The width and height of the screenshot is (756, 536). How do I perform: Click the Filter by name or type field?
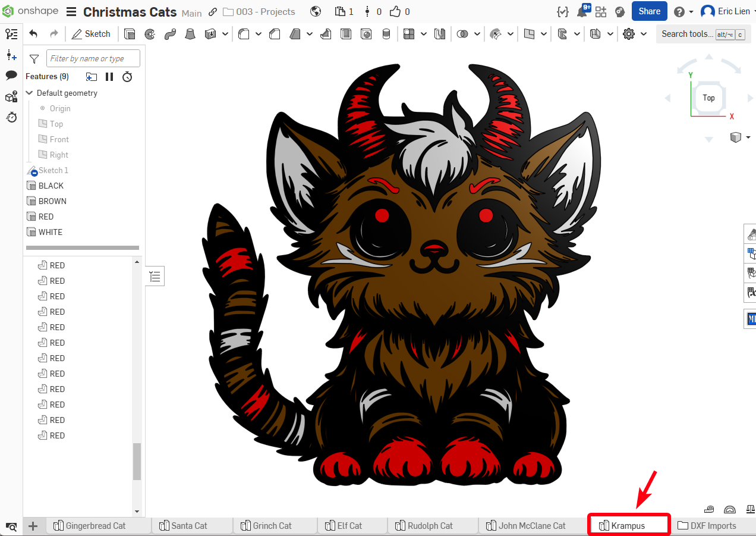93,58
